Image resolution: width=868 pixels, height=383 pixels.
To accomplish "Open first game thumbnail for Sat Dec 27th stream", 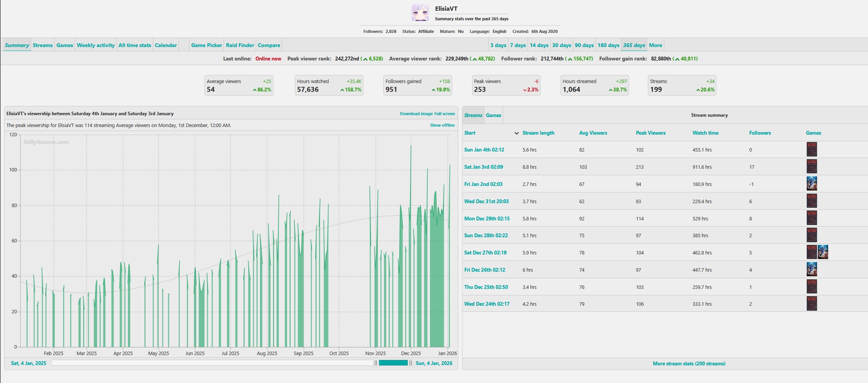I will coord(812,252).
